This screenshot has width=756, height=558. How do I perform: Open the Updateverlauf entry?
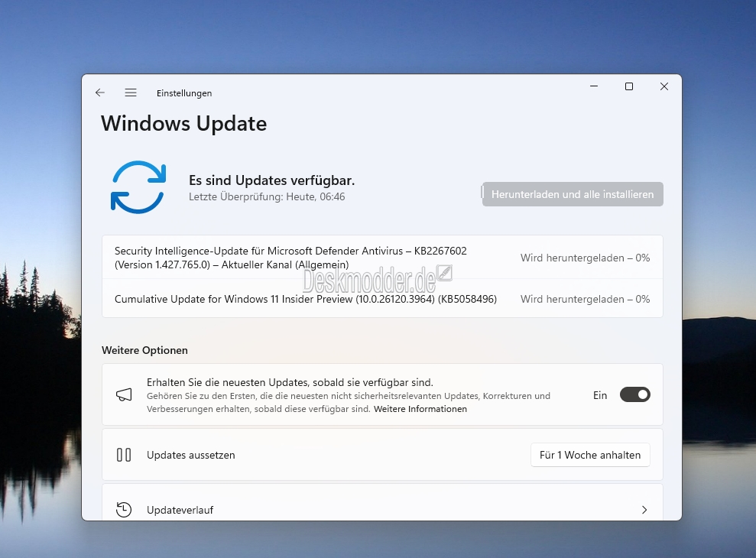(382, 502)
